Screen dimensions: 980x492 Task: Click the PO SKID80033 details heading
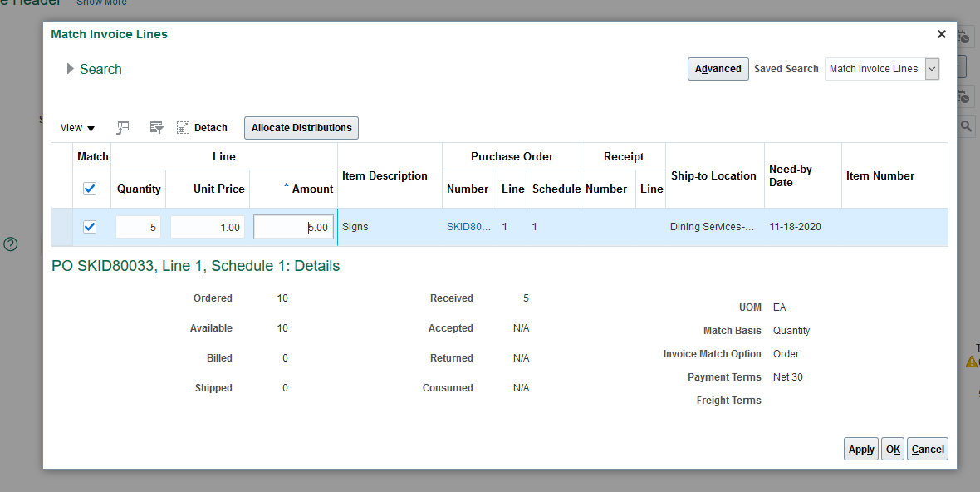tap(196, 266)
